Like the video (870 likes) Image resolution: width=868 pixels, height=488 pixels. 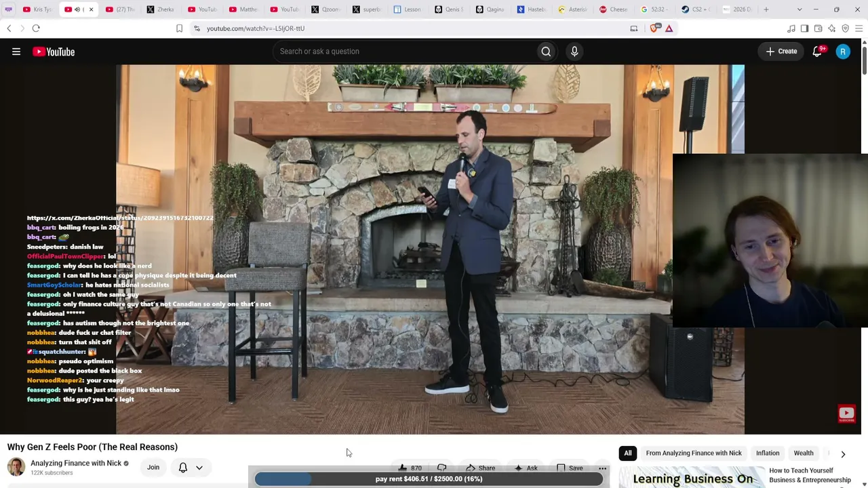pos(410,468)
